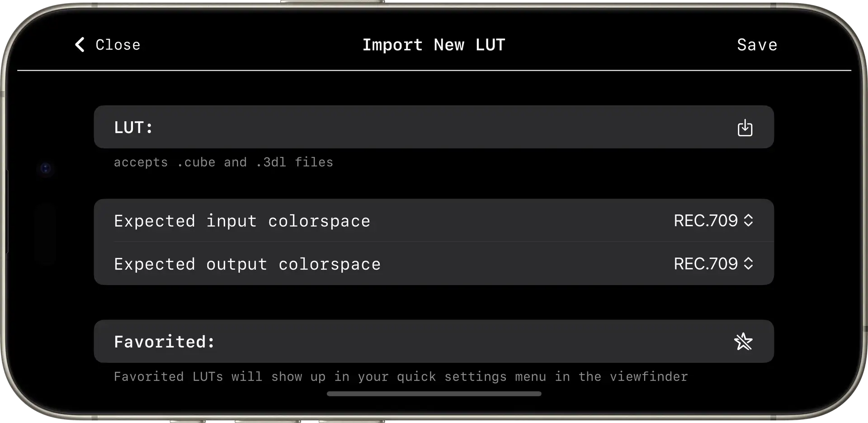This screenshot has width=868, height=423.
Task: Select the "Expected input colorspace" label
Action: point(242,221)
